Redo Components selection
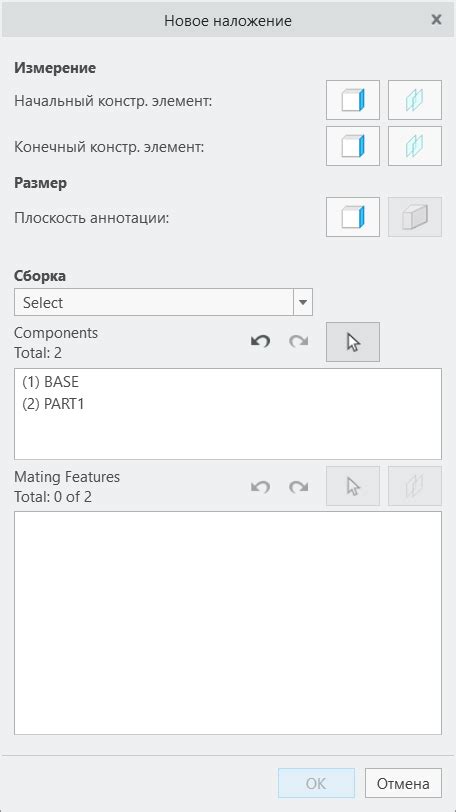This screenshot has height=812, width=456. click(x=299, y=342)
